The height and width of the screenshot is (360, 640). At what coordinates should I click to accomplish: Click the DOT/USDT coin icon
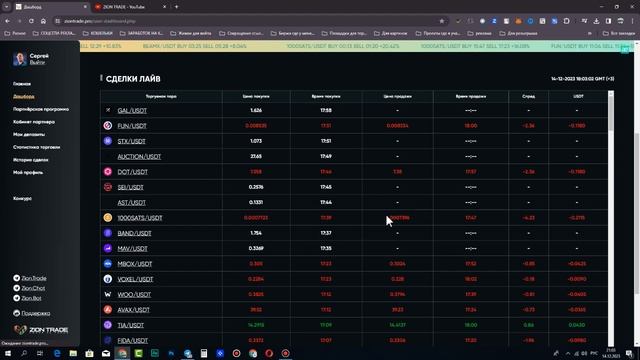click(x=108, y=171)
